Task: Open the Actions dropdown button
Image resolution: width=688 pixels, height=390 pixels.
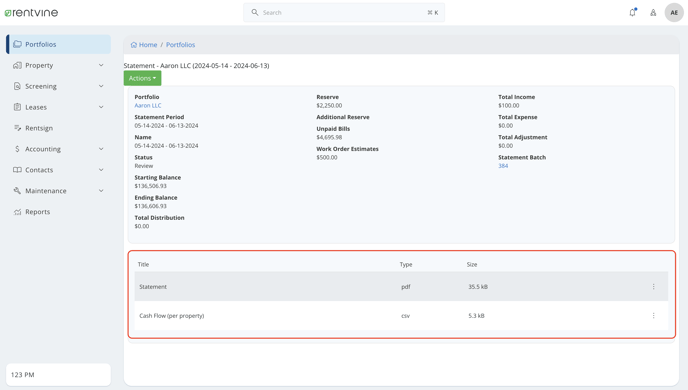Action: [x=143, y=78]
